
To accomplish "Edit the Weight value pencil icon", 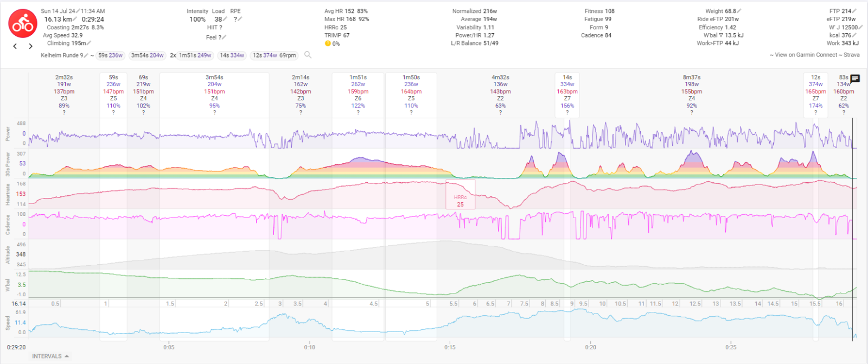I will coord(739,11).
